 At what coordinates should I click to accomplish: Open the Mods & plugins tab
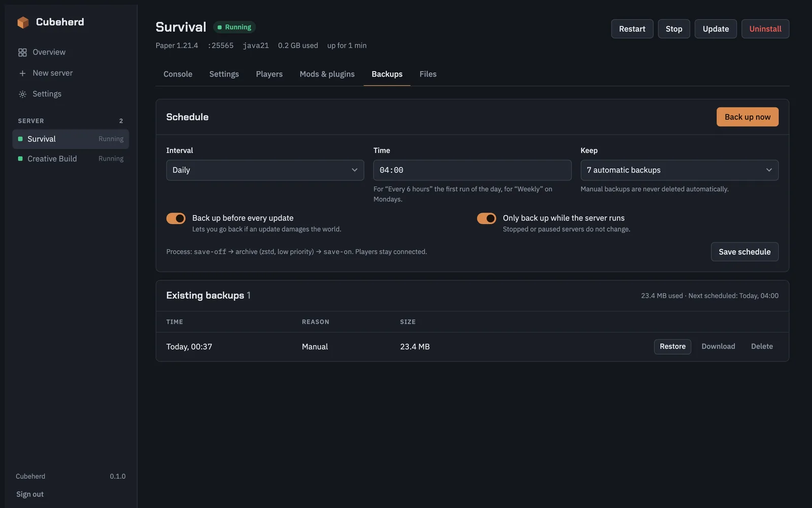[327, 74]
